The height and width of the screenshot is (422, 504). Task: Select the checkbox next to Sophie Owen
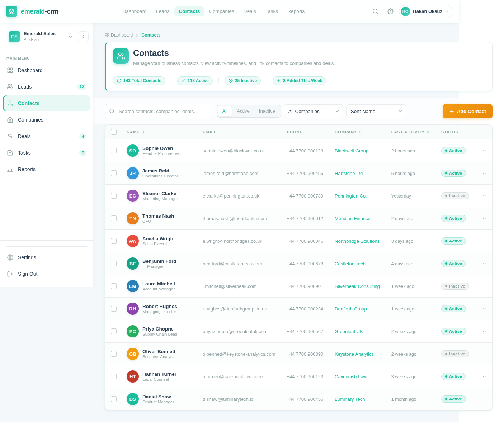pos(114,151)
